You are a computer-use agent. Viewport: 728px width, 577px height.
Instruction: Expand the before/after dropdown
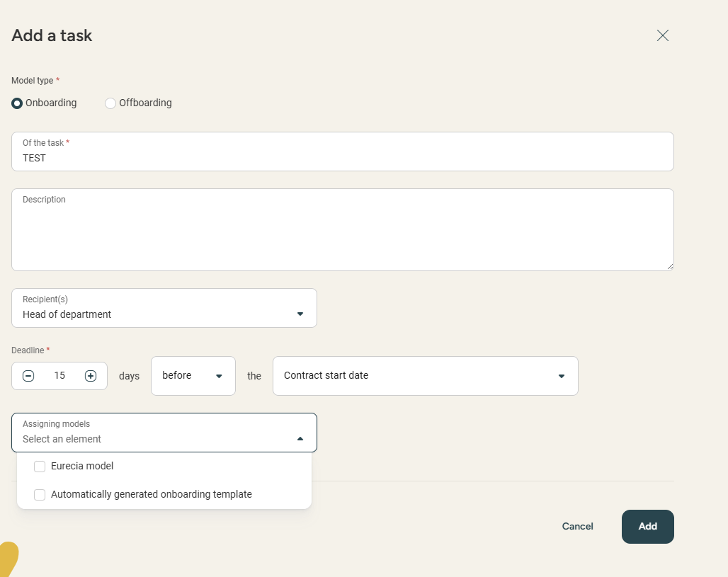193,376
